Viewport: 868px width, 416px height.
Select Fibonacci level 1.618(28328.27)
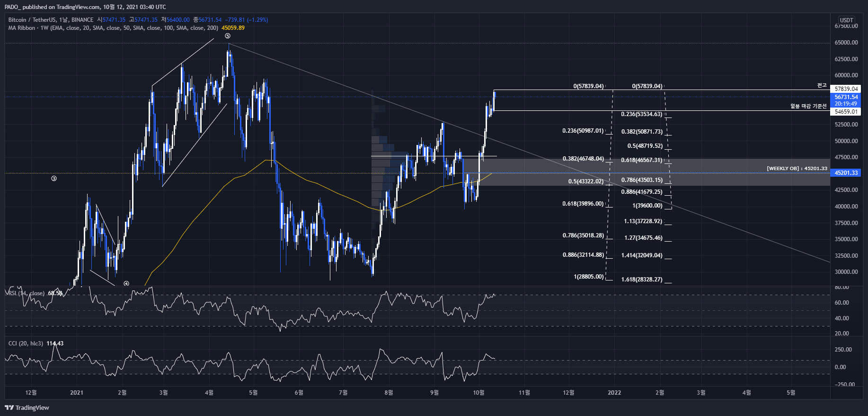pos(642,280)
